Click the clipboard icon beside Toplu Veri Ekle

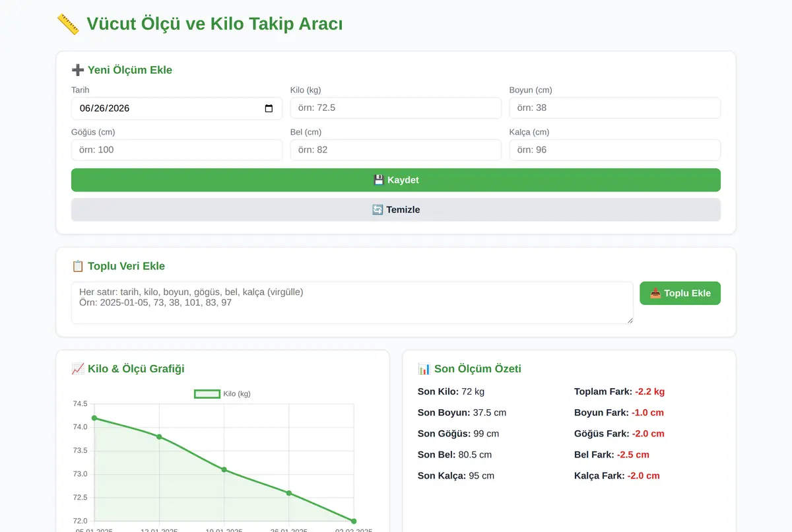click(x=77, y=266)
